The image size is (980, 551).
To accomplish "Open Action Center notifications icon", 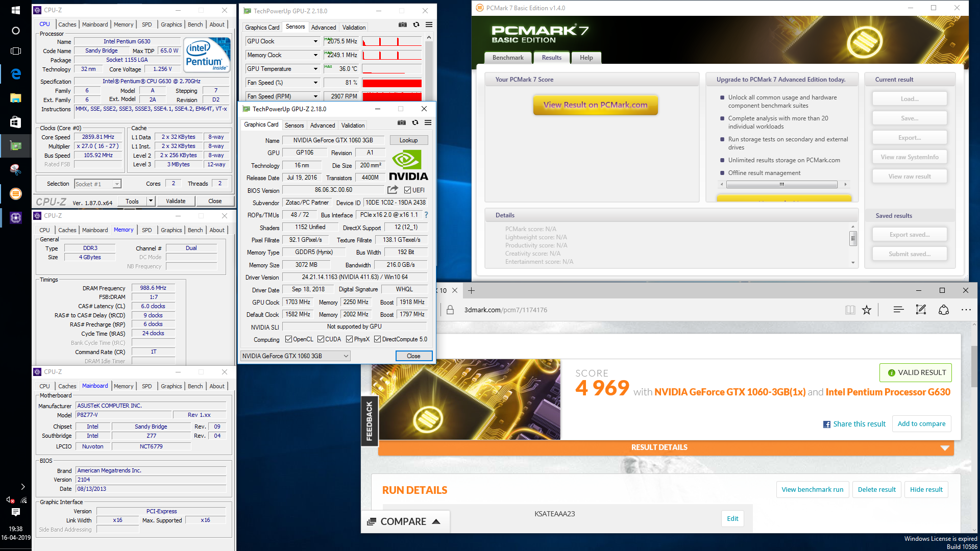I will point(15,512).
